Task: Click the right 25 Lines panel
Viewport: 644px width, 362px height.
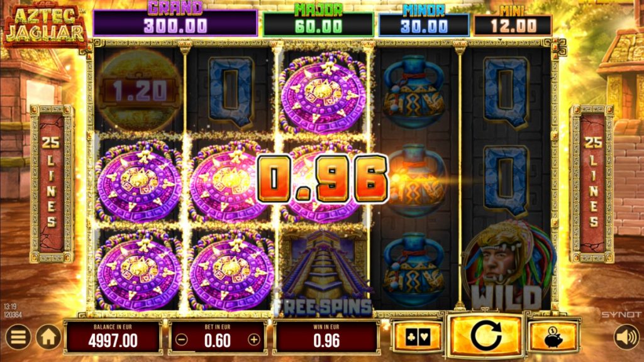Action: 592,184
